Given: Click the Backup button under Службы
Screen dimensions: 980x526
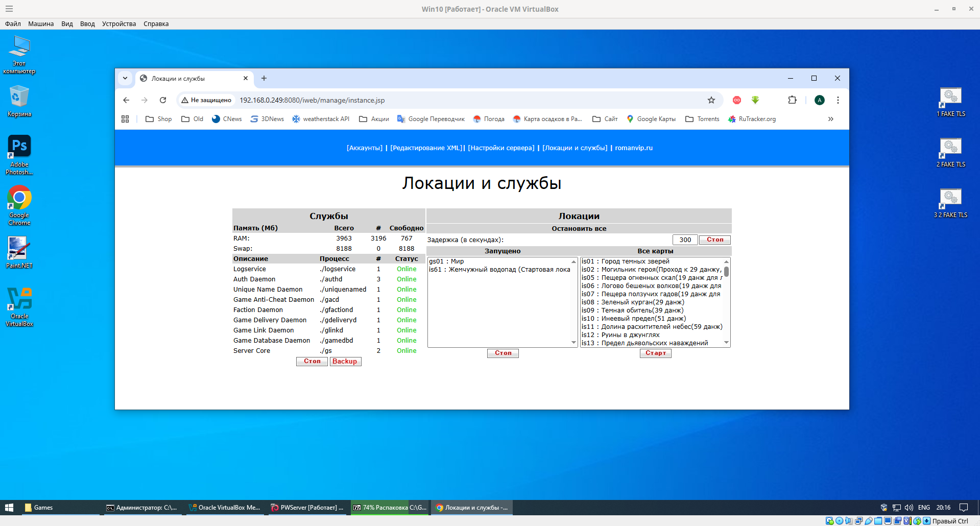Looking at the screenshot, I should (x=345, y=361).
